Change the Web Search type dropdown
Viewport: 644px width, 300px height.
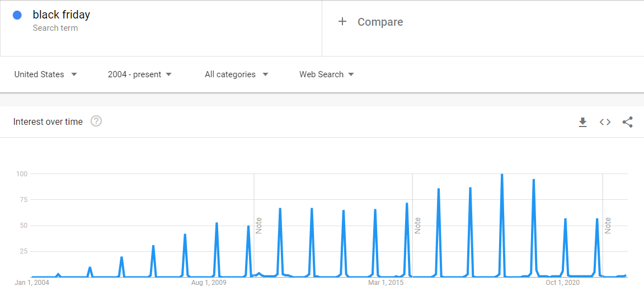(326, 74)
